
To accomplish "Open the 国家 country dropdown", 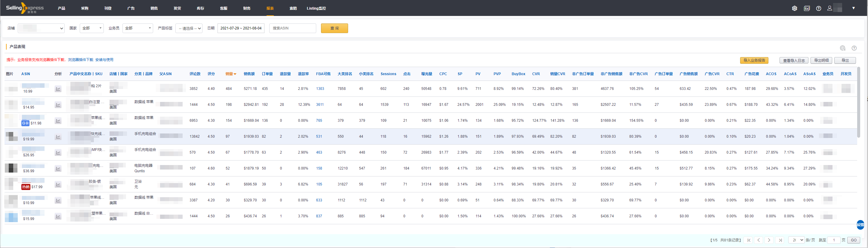I will tap(92, 28).
